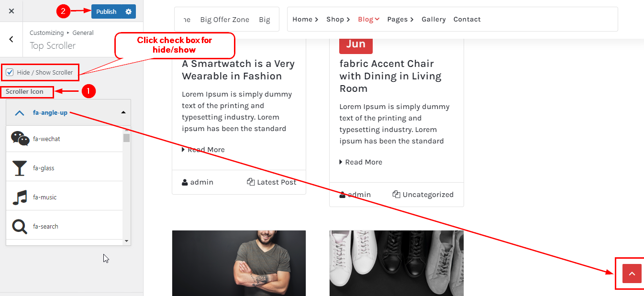
Task: Open the Contact menu page
Action: (467, 19)
